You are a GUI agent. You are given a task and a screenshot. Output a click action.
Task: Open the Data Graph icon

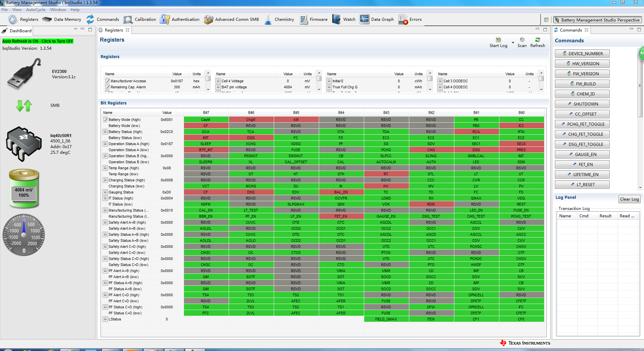coord(364,19)
